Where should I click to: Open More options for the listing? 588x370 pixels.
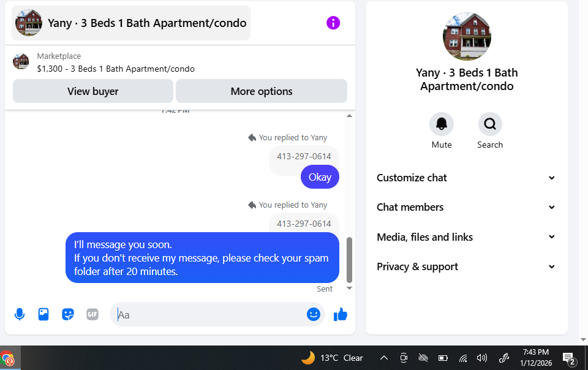tap(262, 91)
